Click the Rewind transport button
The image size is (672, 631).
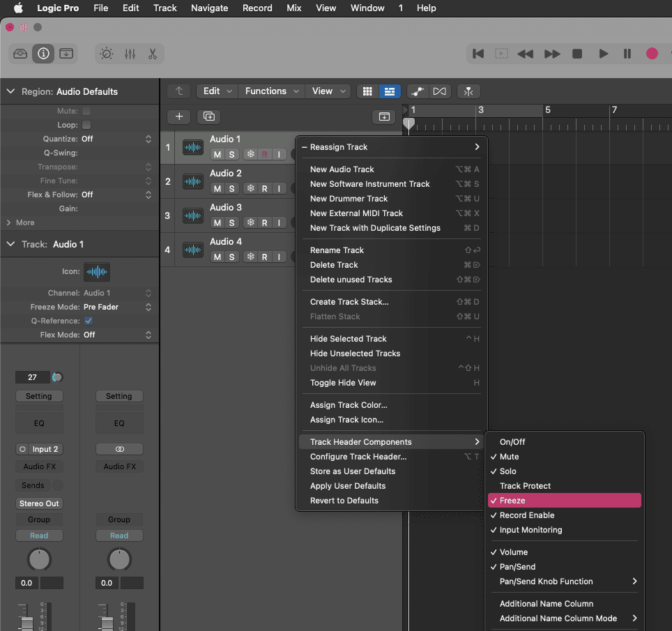tap(526, 54)
